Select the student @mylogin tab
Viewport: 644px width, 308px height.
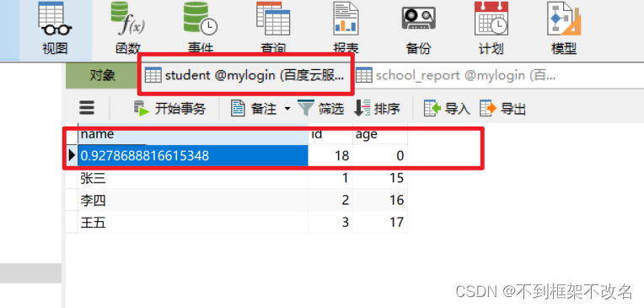244,75
